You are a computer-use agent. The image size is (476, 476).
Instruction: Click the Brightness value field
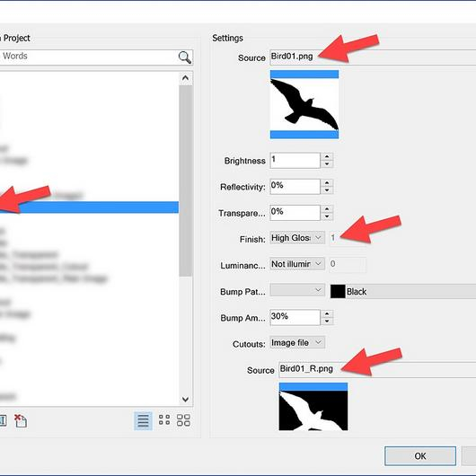tap(295, 160)
